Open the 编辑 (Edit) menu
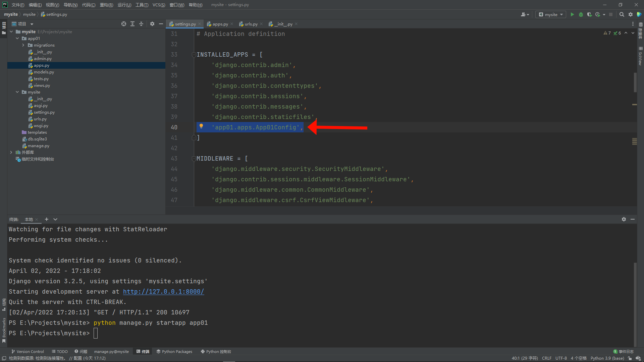The image size is (644, 362). tap(35, 5)
